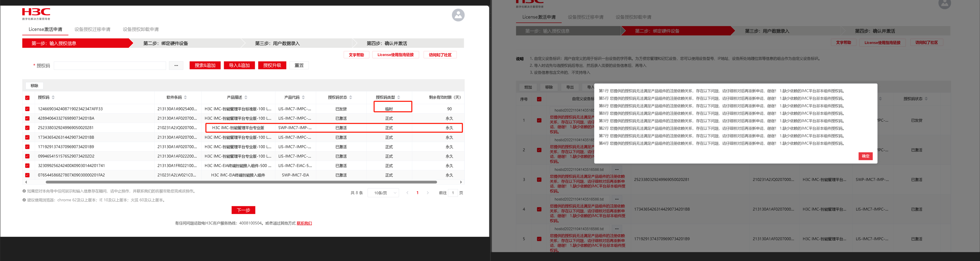This screenshot has height=261, width=980.
Task: Uncheck the row for license 2523380329249969050020281 on step-one
Action: pos(27,128)
